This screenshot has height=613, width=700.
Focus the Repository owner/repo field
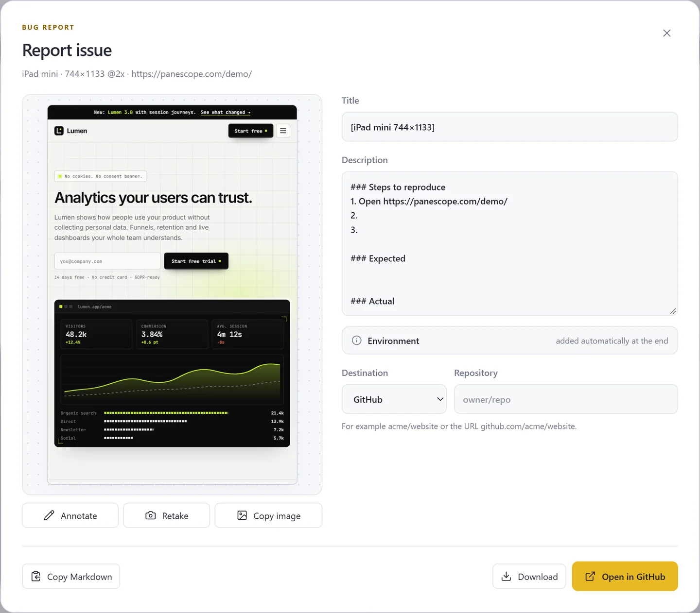click(566, 399)
